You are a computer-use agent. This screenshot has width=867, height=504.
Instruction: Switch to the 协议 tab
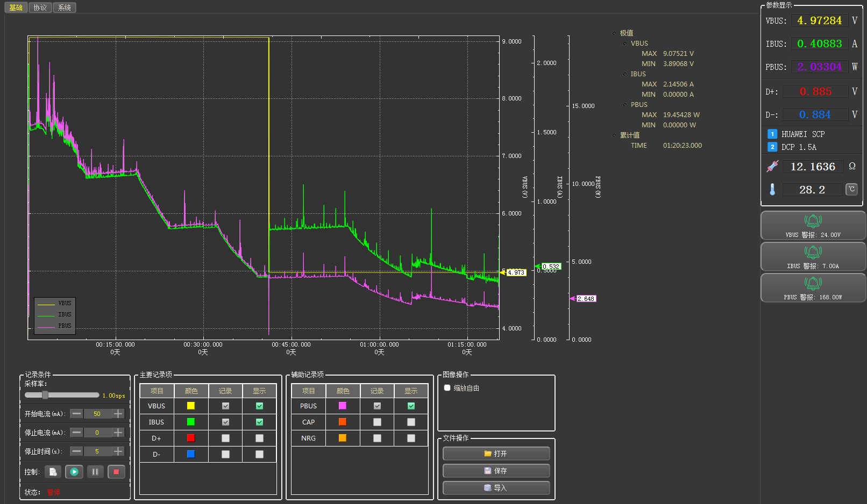click(40, 8)
